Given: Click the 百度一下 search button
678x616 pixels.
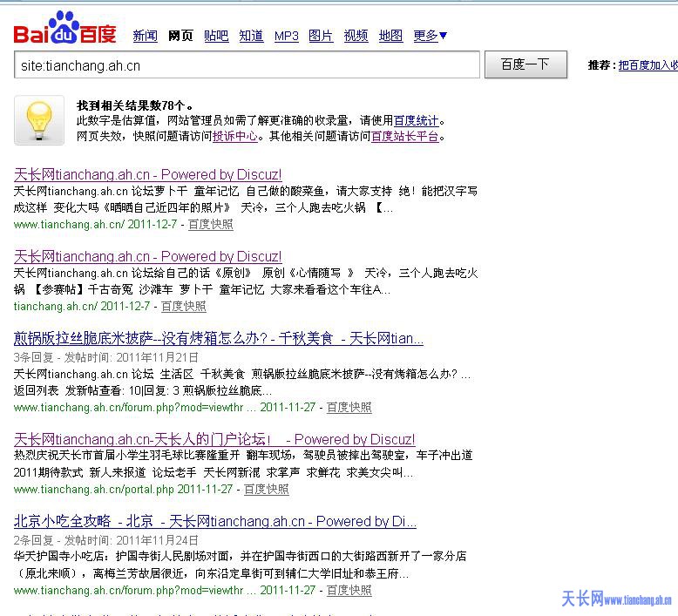Looking at the screenshot, I should [525, 64].
